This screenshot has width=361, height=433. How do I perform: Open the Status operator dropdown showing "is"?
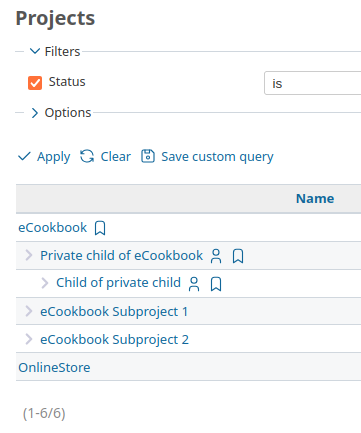[313, 83]
